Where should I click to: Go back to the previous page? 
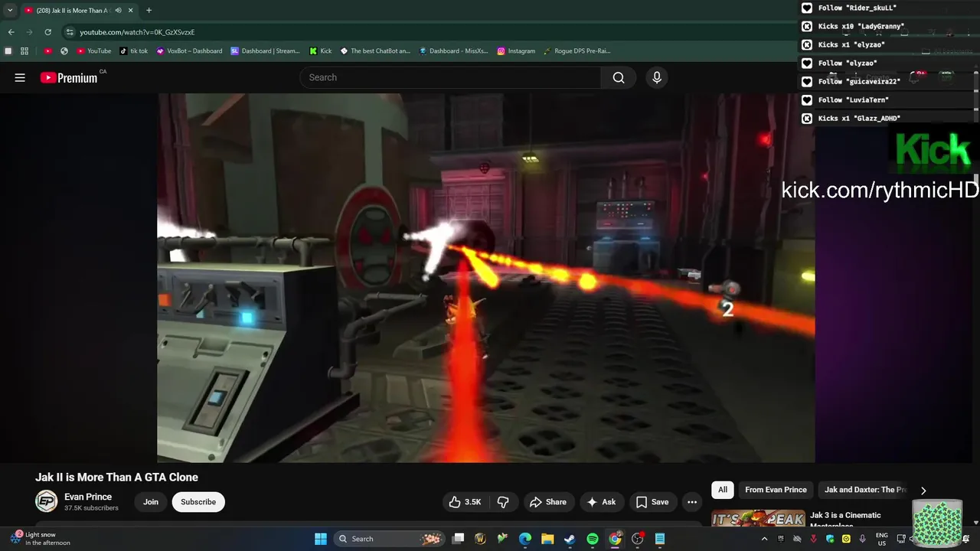(11, 32)
